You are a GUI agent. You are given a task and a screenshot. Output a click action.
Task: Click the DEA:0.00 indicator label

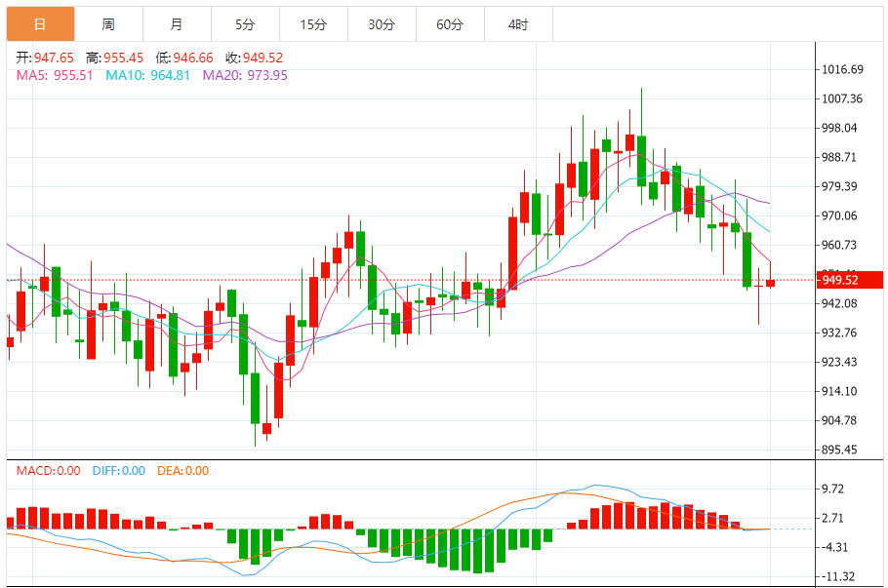coord(182,471)
